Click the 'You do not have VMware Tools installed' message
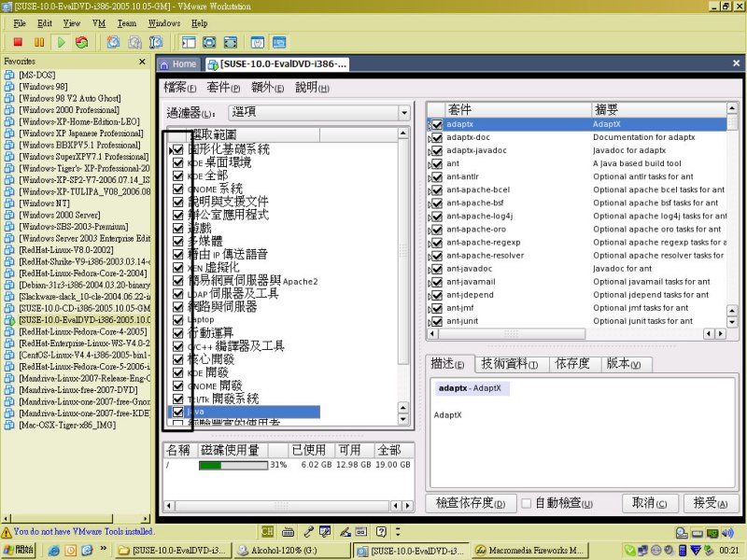Image resolution: width=747 pixels, height=560 pixels. (x=84, y=531)
